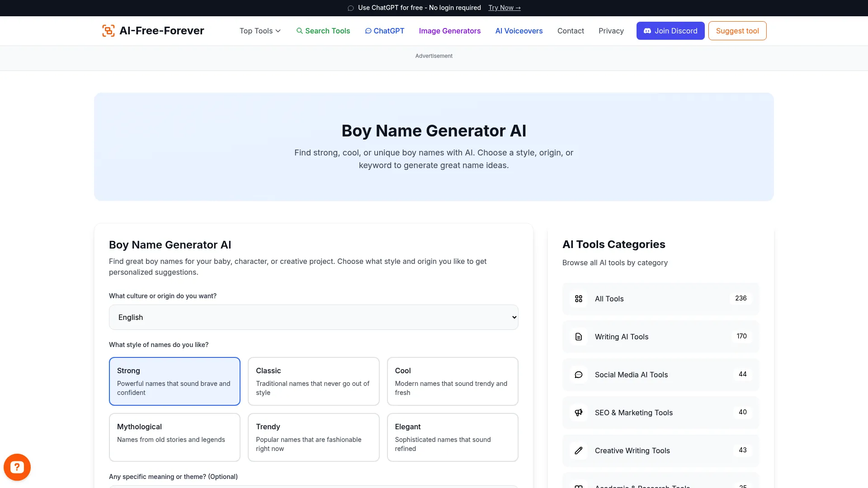The image size is (868, 488).
Task: Follow the Try Now link in banner
Action: [x=504, y=8]
